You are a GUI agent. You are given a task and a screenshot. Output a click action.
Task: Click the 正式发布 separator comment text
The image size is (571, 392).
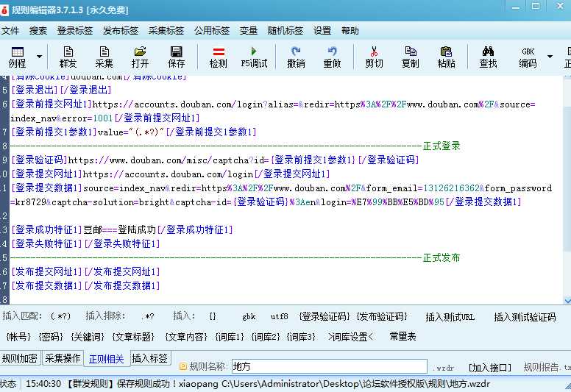click(441, 257)
